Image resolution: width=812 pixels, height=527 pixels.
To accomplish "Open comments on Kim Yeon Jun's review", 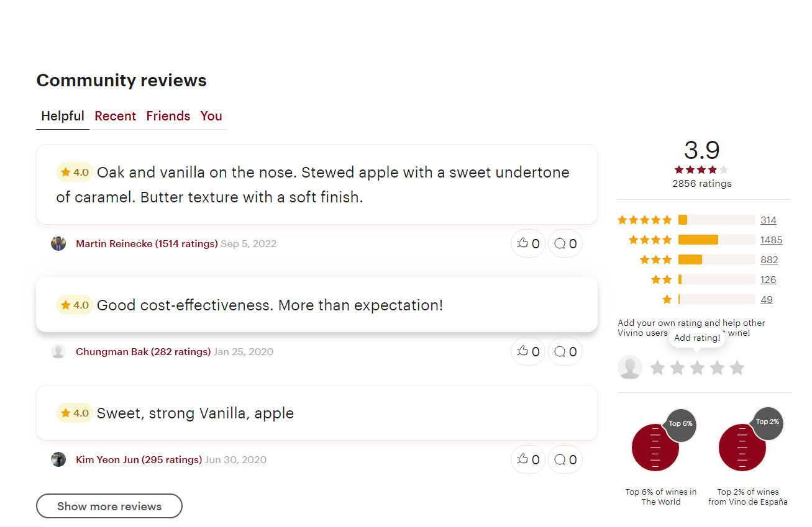I will point(565,459).
